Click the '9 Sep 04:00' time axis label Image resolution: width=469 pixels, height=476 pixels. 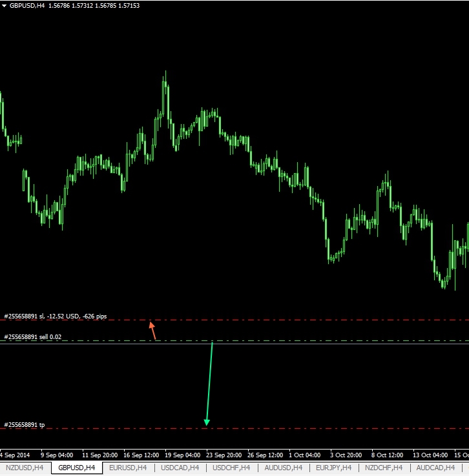click(57, 455)
